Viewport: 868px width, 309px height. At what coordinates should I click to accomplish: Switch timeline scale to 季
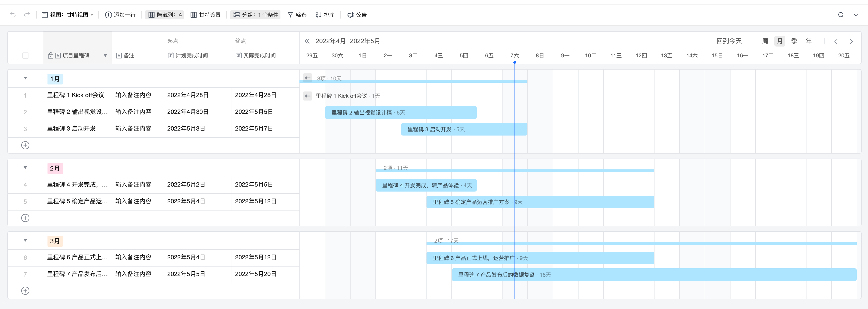[794, 41]
